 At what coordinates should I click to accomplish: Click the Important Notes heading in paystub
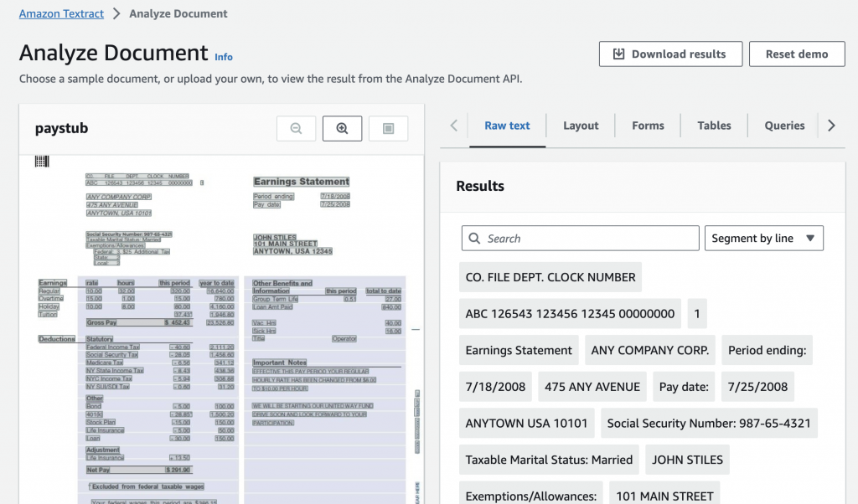(x=280, y=363)
